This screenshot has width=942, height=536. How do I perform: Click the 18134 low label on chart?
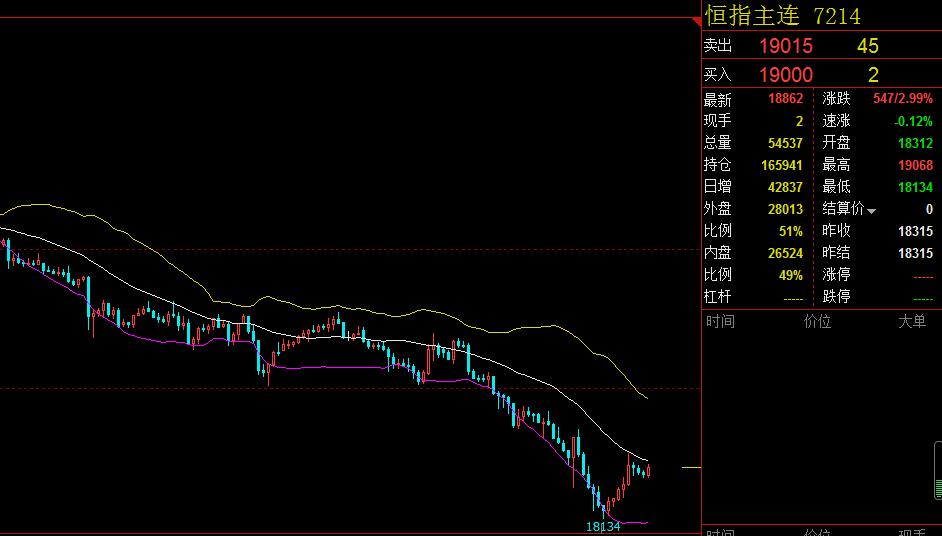[x=603, y=527]
